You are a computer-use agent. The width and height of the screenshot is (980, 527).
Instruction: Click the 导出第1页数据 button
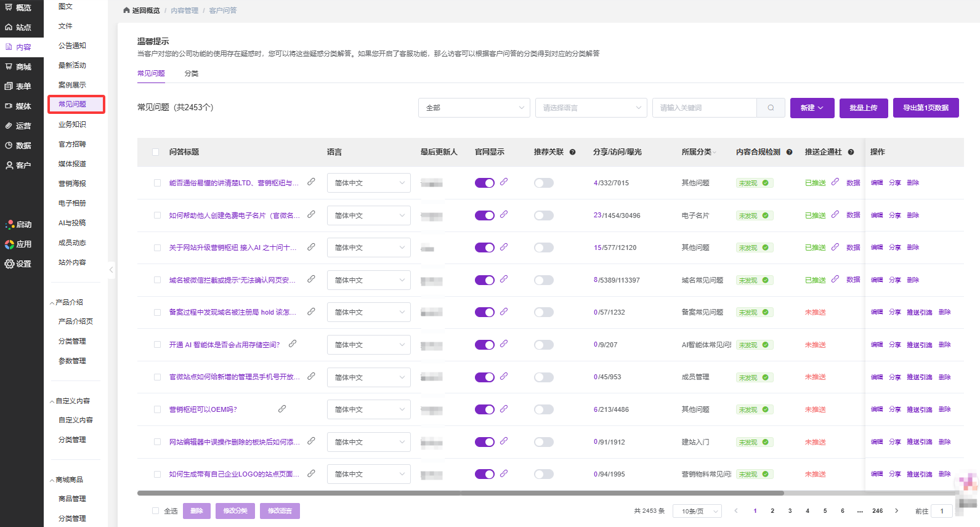926,108
